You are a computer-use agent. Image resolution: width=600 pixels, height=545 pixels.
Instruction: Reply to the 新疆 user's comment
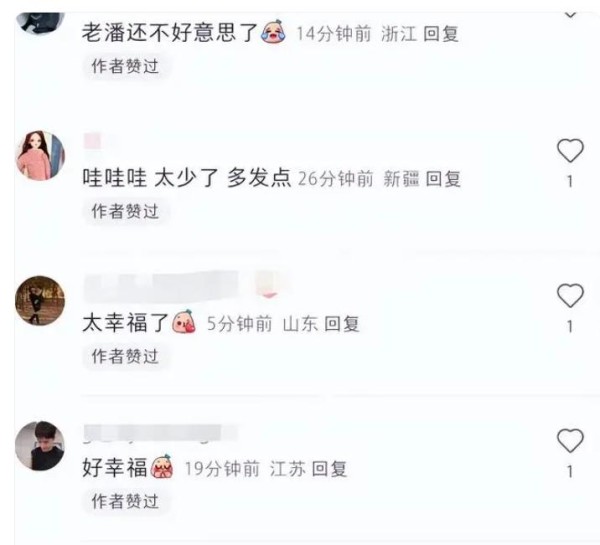(443, 179)
